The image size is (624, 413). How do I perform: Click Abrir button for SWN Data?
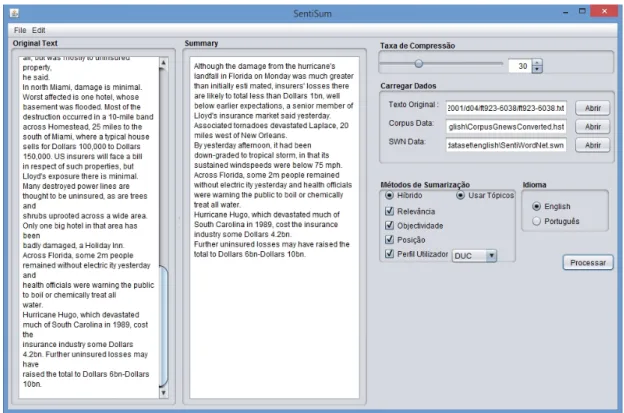click(x=593, y=145)
